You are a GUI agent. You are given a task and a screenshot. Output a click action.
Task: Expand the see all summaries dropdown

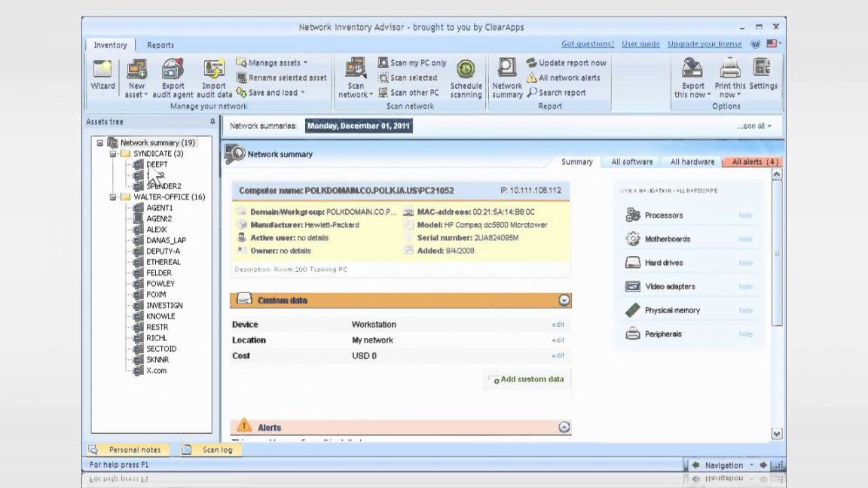click(x=754, y=127)
